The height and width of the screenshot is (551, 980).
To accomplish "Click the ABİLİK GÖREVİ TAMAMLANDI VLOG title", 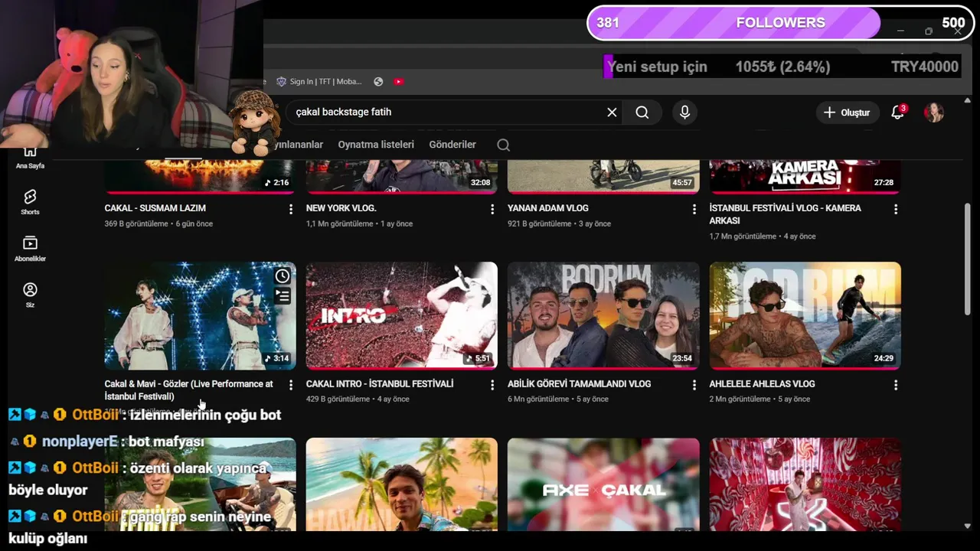I will [x=579, y=384].
